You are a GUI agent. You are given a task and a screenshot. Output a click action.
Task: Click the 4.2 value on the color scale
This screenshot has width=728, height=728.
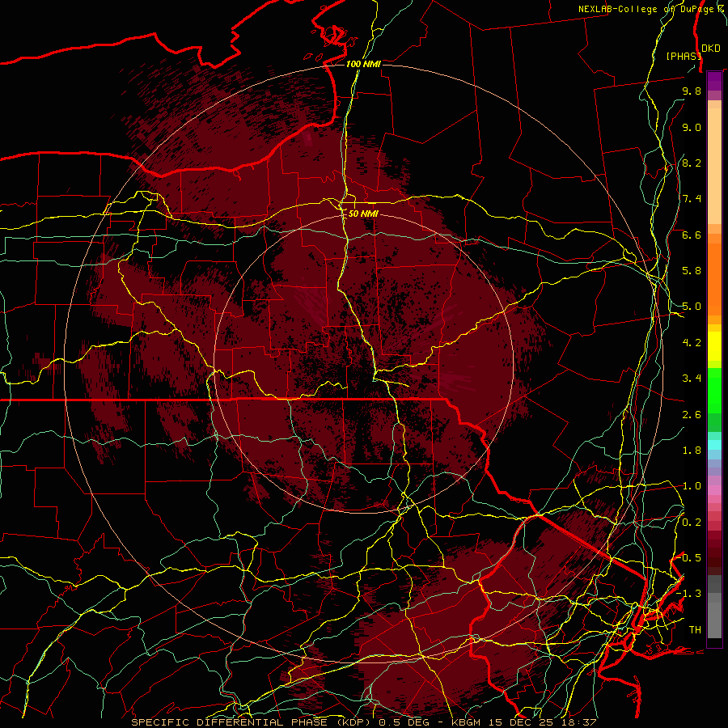click(x=692, y=343)
